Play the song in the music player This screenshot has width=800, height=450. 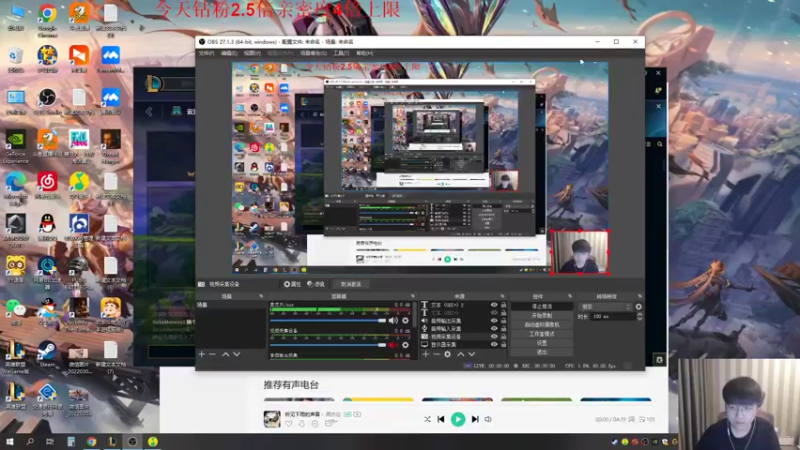(458, 419)
